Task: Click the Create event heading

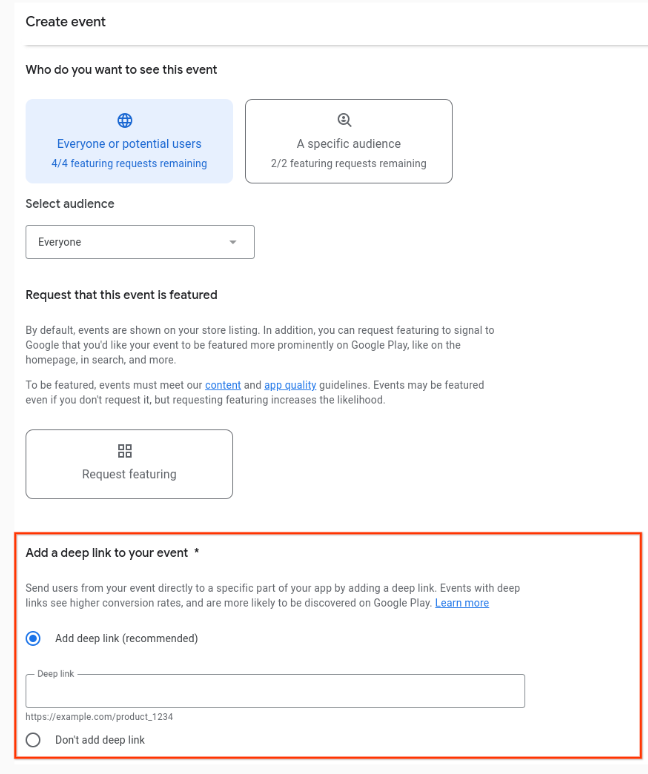Action: [x=66, y=22]
